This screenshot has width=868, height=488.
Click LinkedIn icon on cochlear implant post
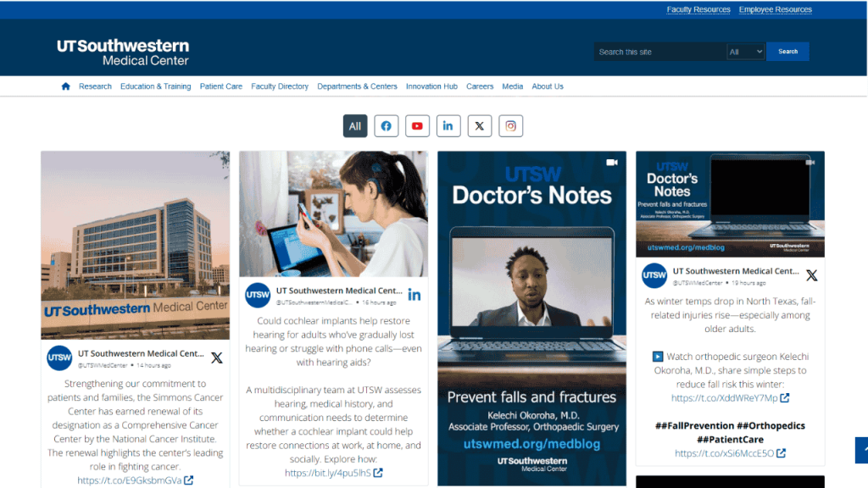click(415, 295)
